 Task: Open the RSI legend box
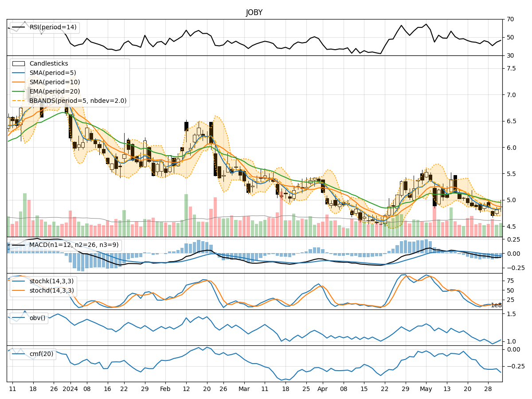(43, 27)
